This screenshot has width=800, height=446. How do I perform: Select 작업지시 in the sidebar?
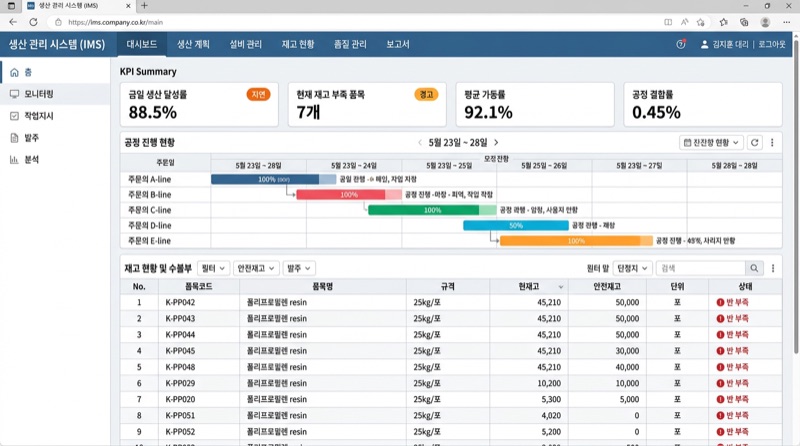[55, 116]
